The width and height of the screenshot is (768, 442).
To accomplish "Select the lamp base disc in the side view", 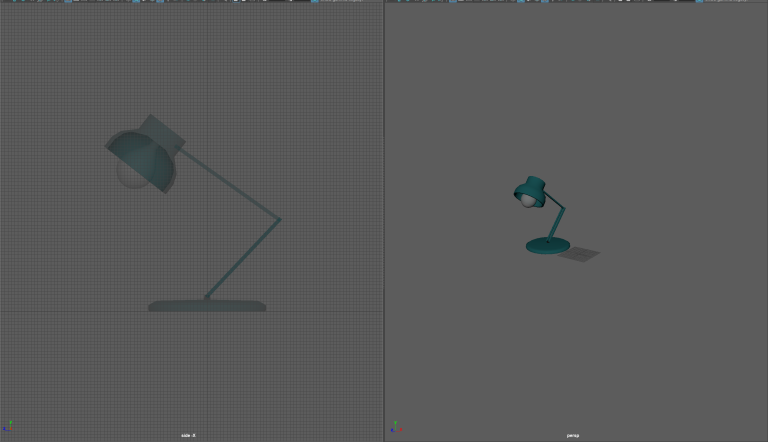I will point(207,305).
